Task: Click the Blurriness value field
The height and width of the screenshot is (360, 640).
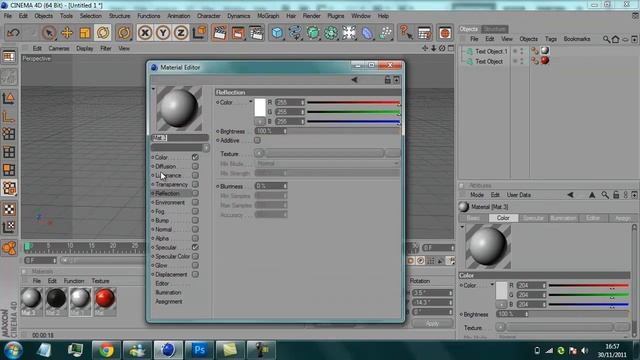Action: coord(271,186)
